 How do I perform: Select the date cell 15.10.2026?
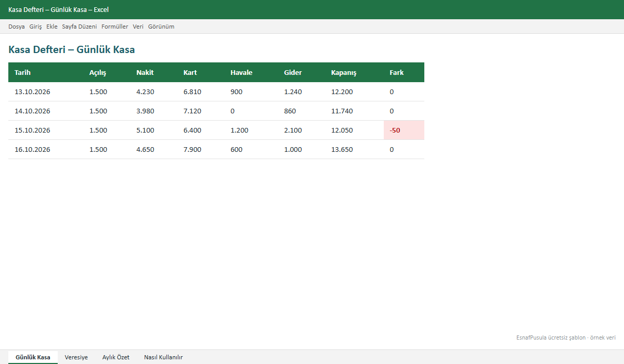click(x=46, y=130)
